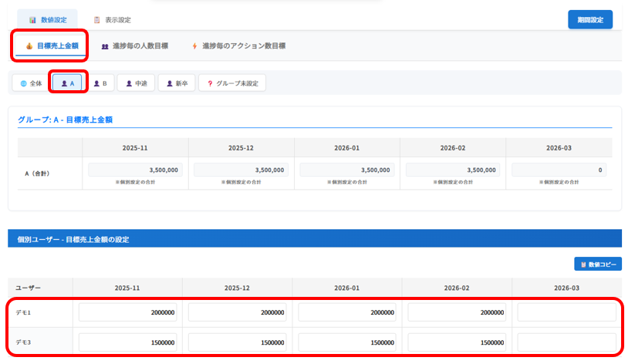Click the question mark グループ未設定 filter
The width and height of the screenshot is (635, 364).
(210, 83)
